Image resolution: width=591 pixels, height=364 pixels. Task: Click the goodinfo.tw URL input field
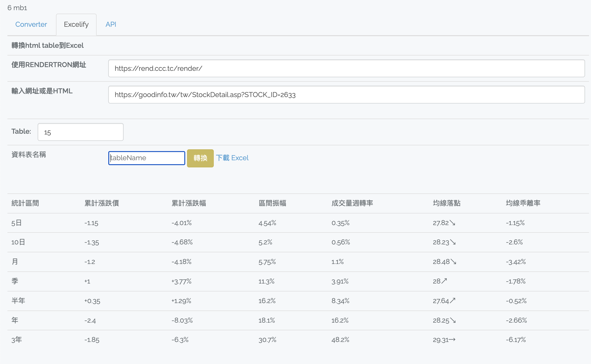click(346, 95)
